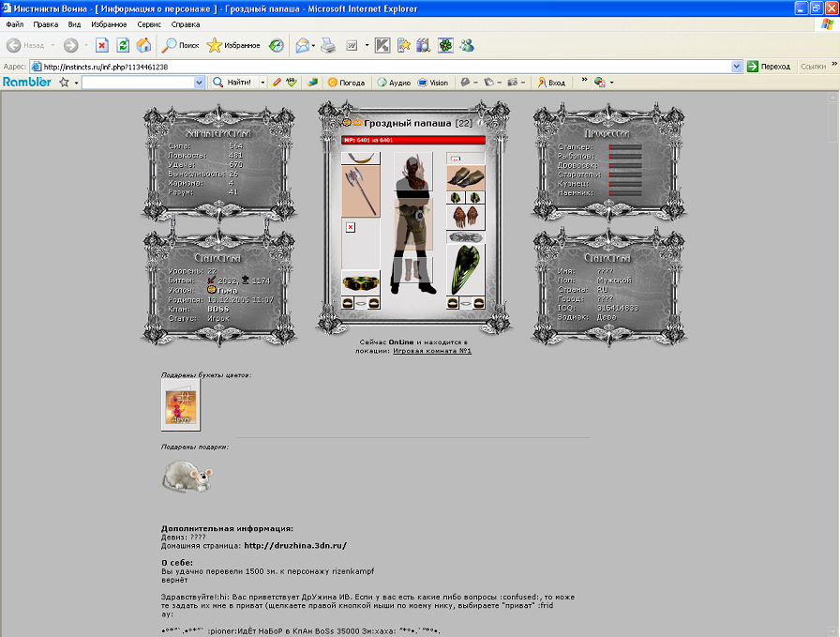Expand the Найти! button dropdown arrow
840x637 pixels.
[262, 83]
